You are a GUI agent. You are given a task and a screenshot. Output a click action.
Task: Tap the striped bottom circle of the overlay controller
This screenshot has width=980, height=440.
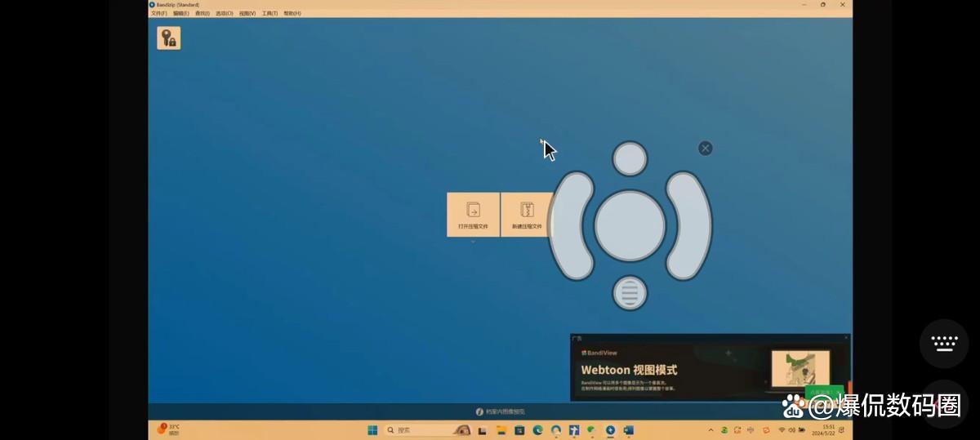[x=630, y=292]
